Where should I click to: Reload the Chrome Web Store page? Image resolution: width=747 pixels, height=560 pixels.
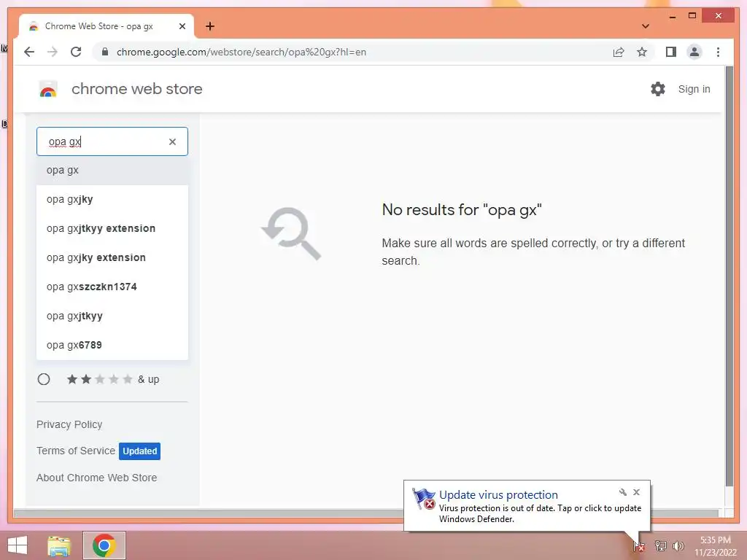click(76, 52)
